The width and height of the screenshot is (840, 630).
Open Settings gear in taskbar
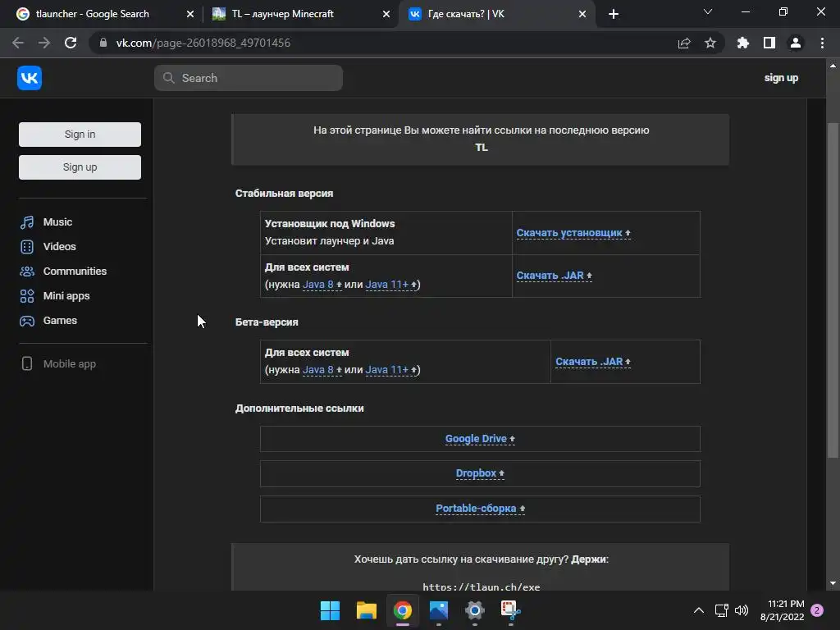(x=475, y=610)
